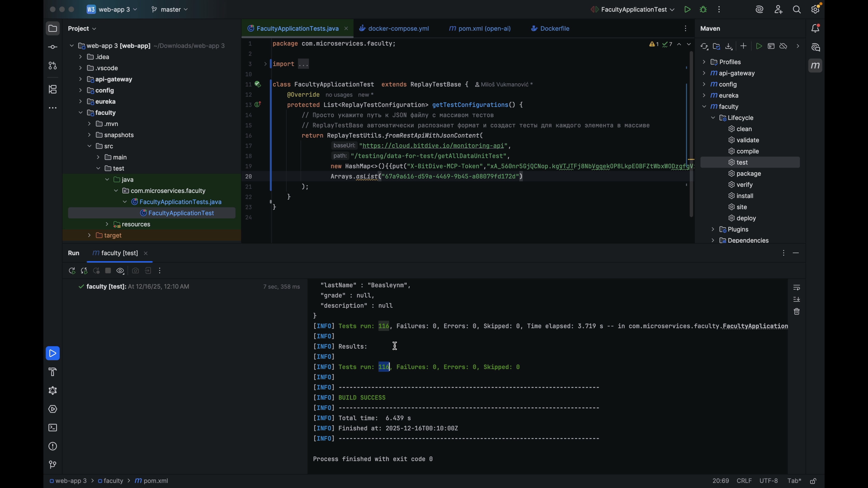The image size is (868, 488).
Task: Click line-column indicator 20:69
Action: pyautogui.click(x=721, y=481)
